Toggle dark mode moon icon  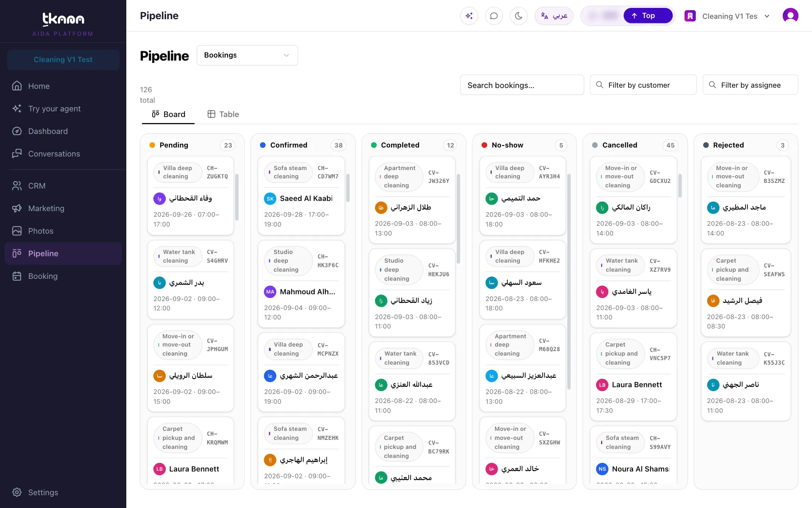pos(518,16)
